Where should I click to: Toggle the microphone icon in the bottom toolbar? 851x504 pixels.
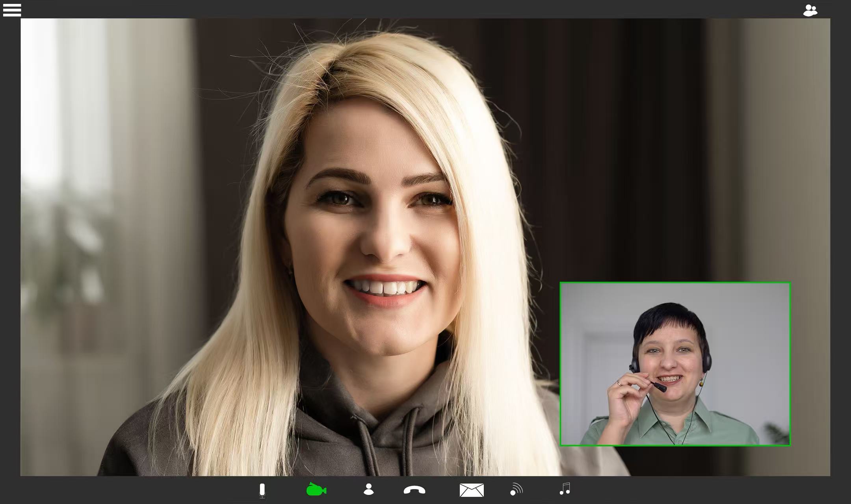pyautogui.click(x=262, y=490)
